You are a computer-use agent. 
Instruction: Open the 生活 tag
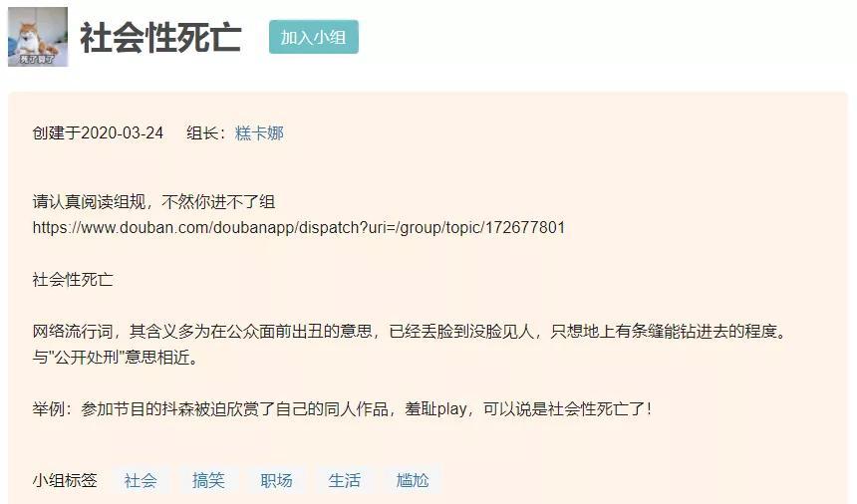pyautogui.click(x=345, y=480)
